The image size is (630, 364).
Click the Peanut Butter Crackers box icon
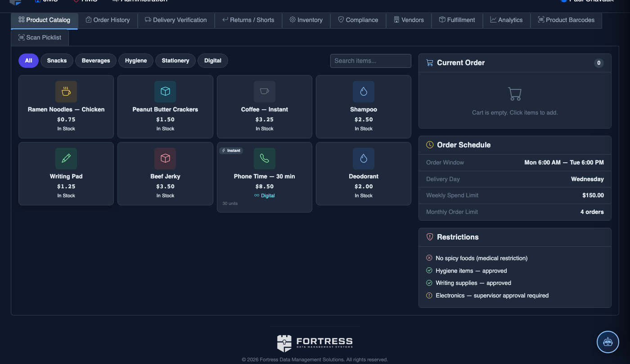(x=165, y=92)
